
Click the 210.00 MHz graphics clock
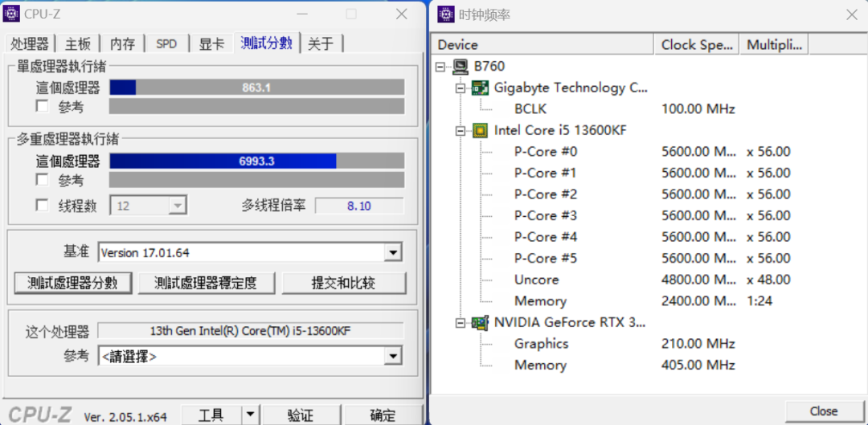[x=698, y=344]
